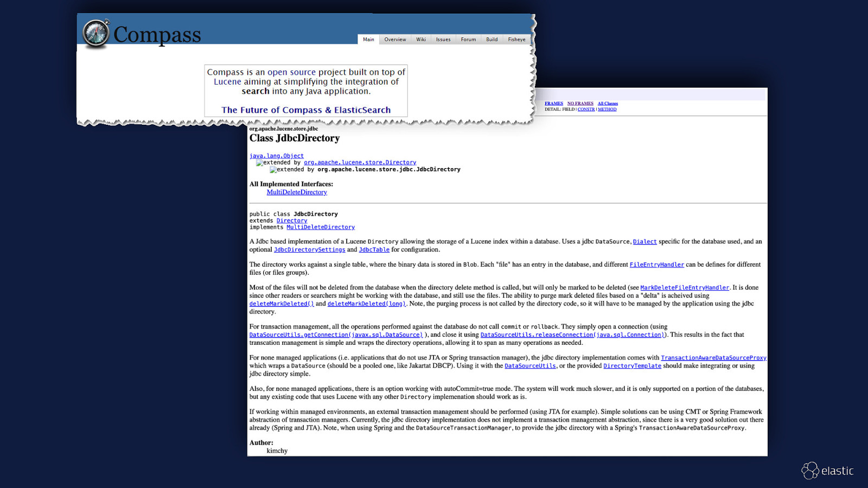The width and height of the screenshot is (868, 488).
Task: Open the Issues tab
Action: 443,40
